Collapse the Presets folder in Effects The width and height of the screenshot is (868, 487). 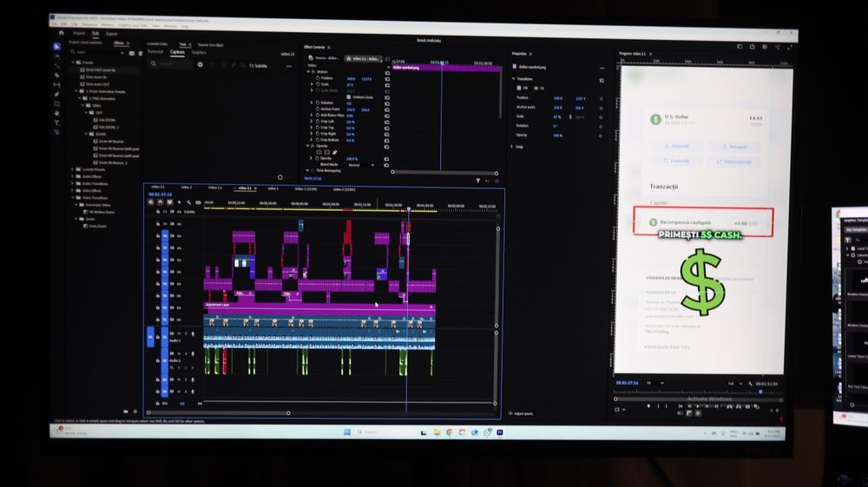click(73, 63)
